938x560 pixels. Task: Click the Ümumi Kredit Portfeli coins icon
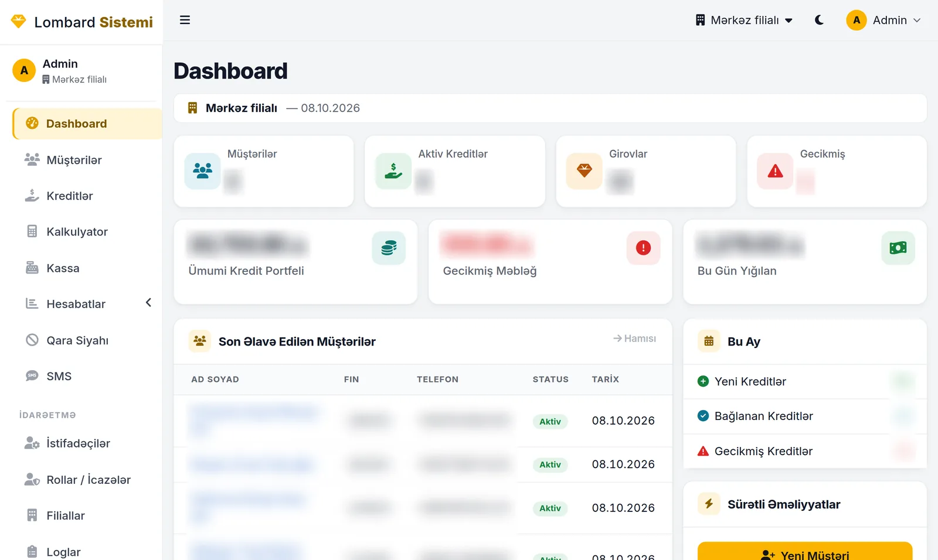[x=389, y=248]
